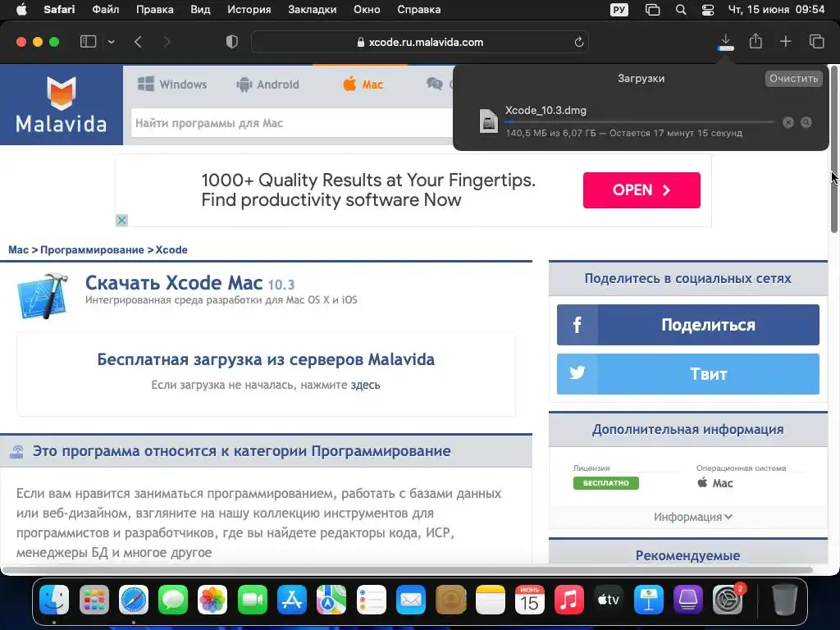Click the address bar xcode.ru.malavida.com
840x630 pixels.
tap(420, 43)
